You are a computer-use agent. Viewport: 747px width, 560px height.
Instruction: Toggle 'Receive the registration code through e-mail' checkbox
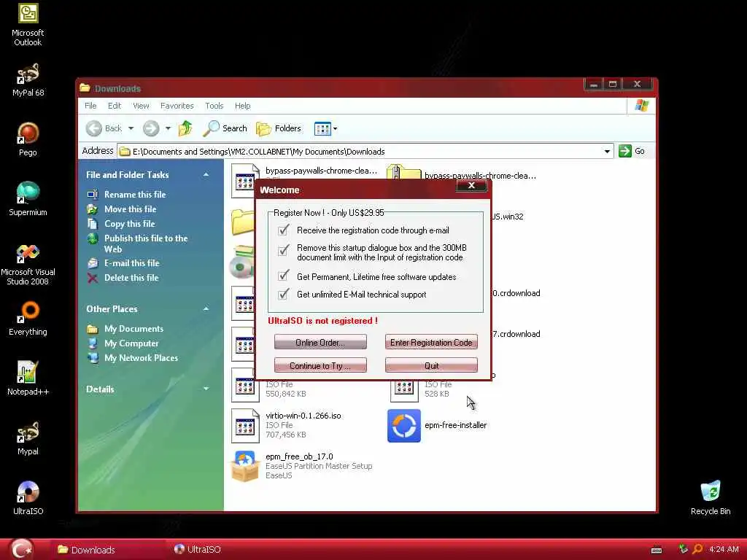coord(283,230)
